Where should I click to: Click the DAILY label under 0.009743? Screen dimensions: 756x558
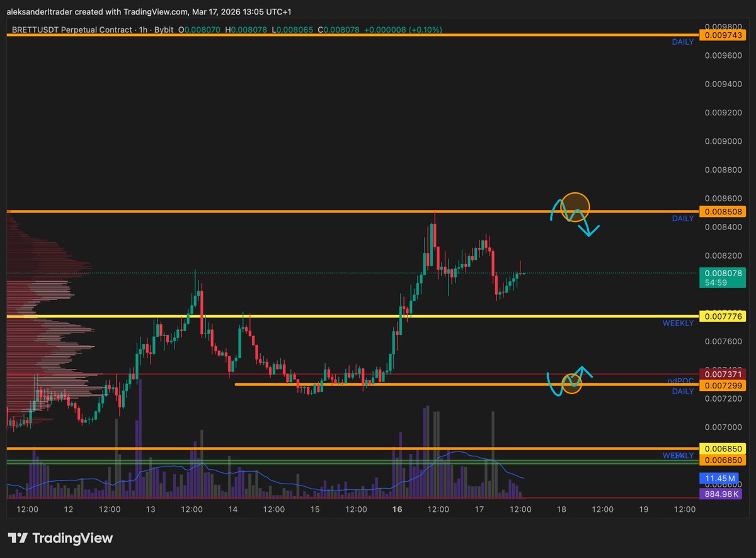tap(682, 42)
